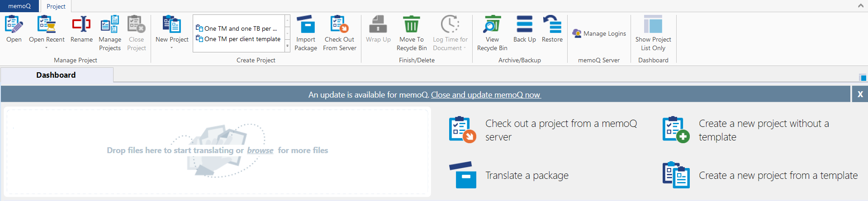
Task: Click Import Package icon
Action: click(306, 24)
